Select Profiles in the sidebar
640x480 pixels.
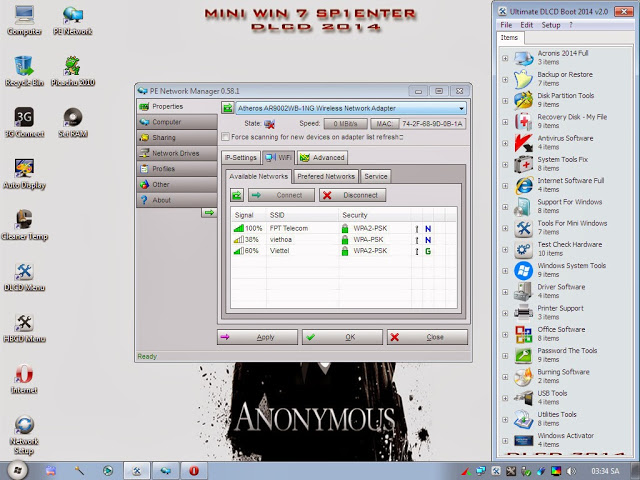pyautogui.click(x=177, y=169)
